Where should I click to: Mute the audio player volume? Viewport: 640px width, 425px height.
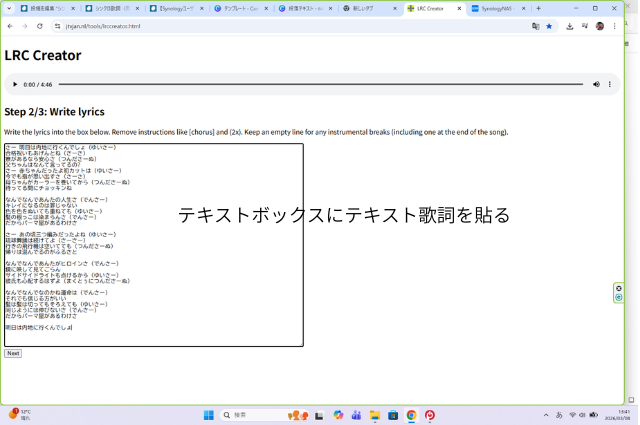pos(596,85)
